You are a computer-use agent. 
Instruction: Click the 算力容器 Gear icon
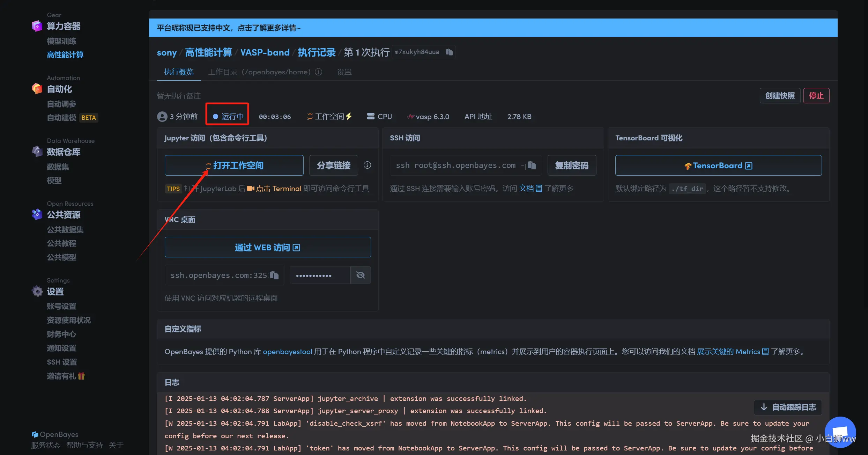tap(37, 26)
